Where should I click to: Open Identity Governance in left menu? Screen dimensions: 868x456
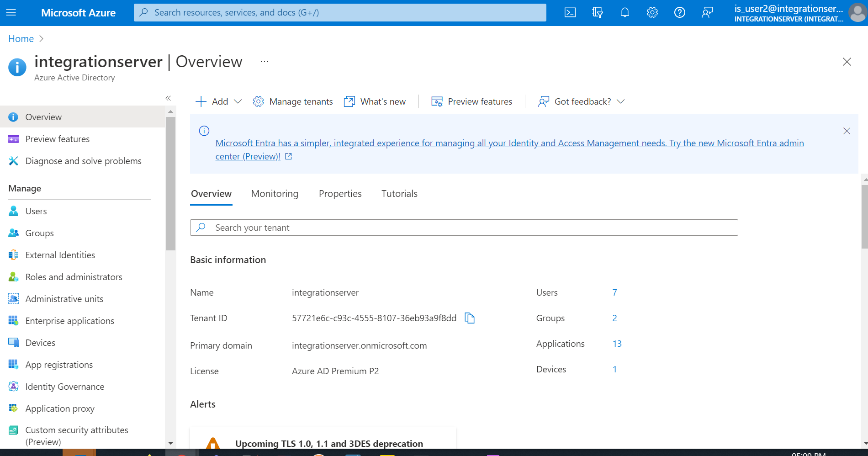(x=82, y=387)
